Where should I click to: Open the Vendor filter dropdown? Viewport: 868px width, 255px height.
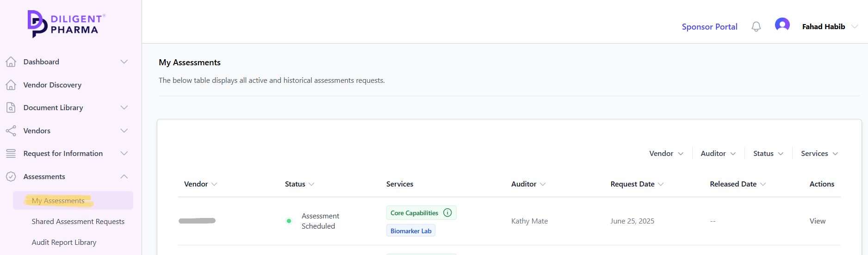coord(666,154)
